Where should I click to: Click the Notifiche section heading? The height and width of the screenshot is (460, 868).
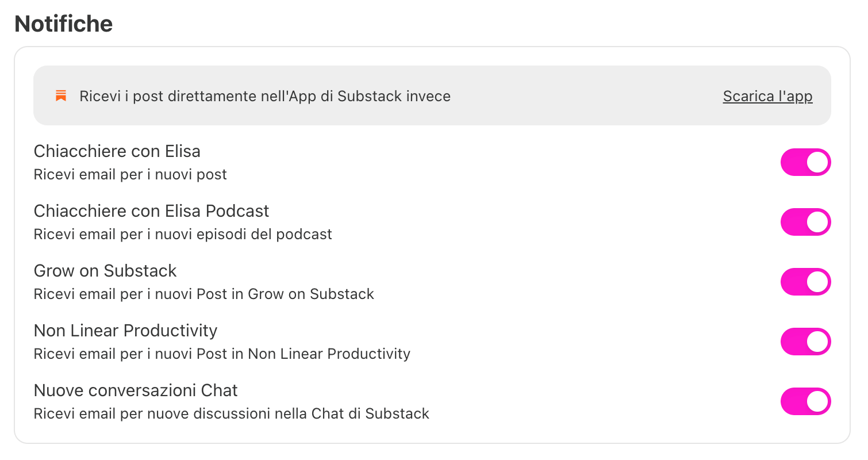[63, 24]
